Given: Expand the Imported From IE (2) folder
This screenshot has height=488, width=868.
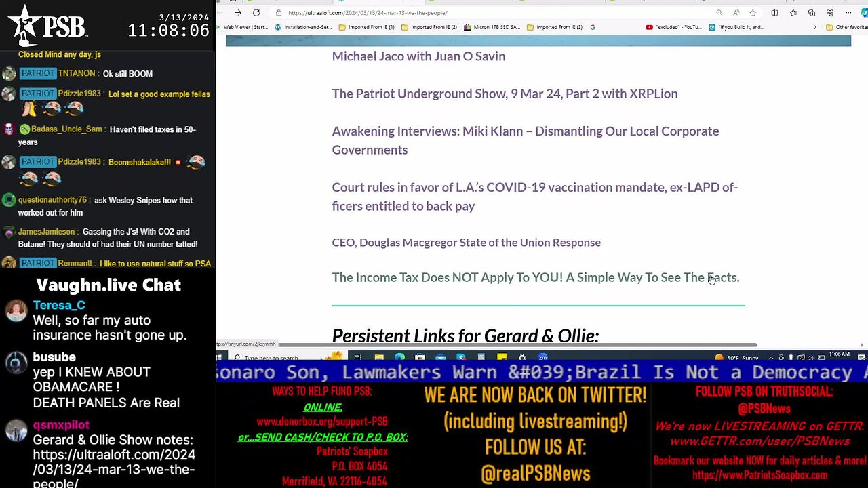Looking at the screenshot, I should click(x=429, y=27).
